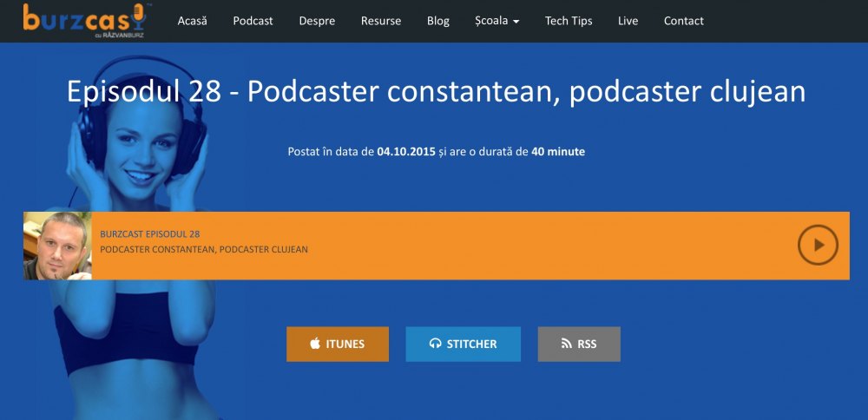The width and height of the screenshot is (868, 420).
Task: Click the BURZCAST EPISODUL 28 player label
Action: [150, 234]
